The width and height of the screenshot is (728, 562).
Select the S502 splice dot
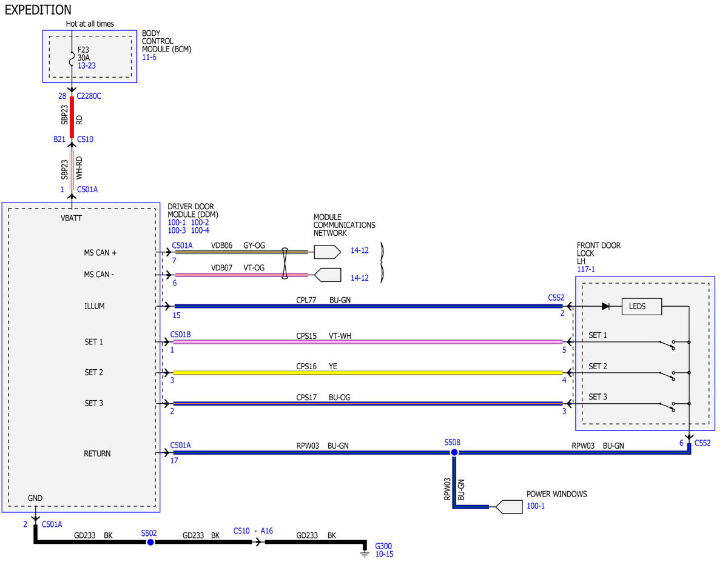tap(150, 542)
